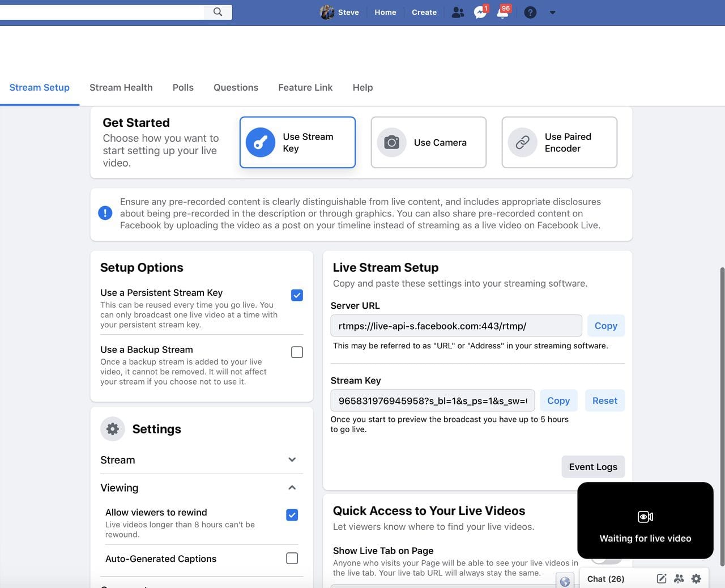Click the compose new message icon
This screenshot has width=725, height=588.
661,578
